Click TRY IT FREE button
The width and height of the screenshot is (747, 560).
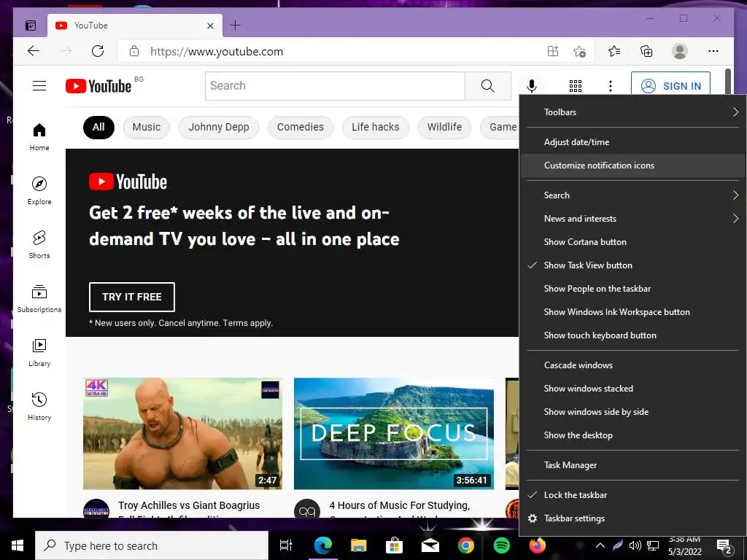click(132, 297)
